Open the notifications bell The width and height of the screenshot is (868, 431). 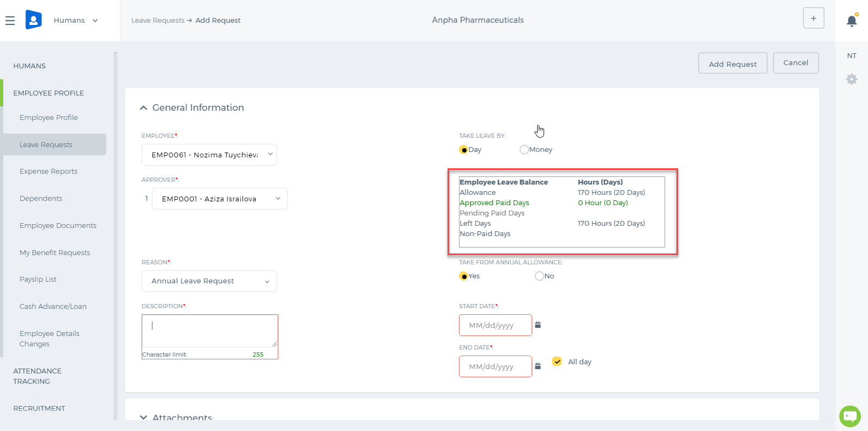pos(852,21)
